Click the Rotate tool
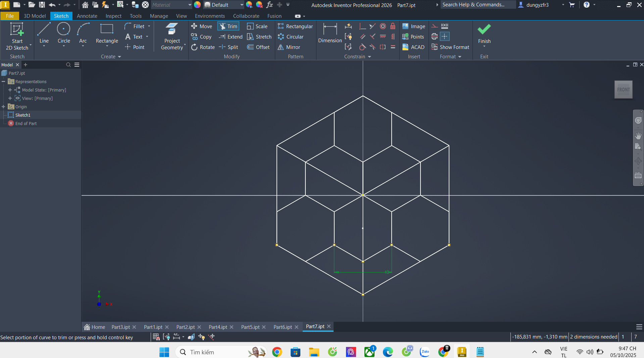The height and width of the screenshot is (358, 644). coord(203,47)
